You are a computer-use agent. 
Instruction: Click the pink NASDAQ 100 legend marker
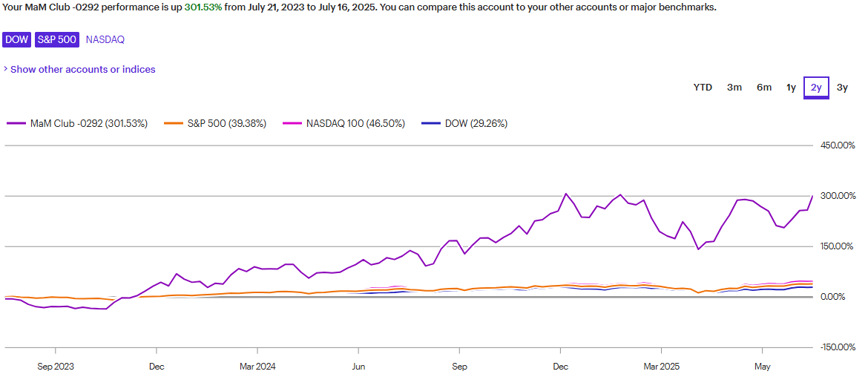[292, 123]
